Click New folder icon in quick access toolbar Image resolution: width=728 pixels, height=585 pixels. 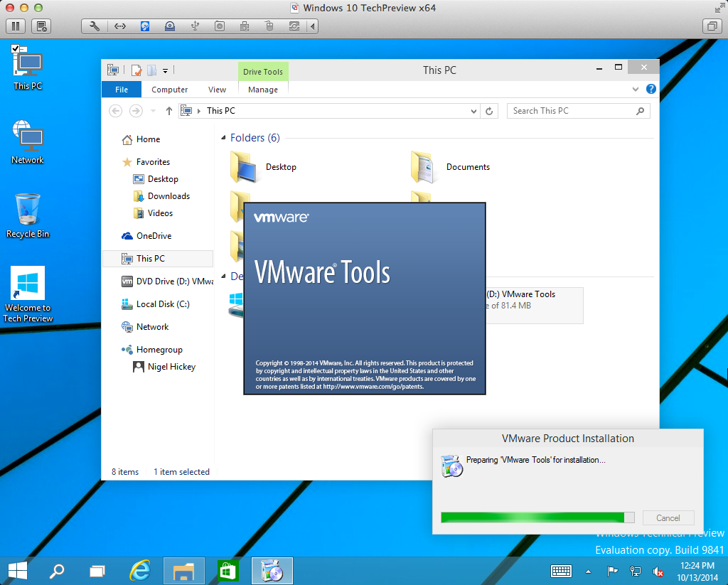[152, 70]
